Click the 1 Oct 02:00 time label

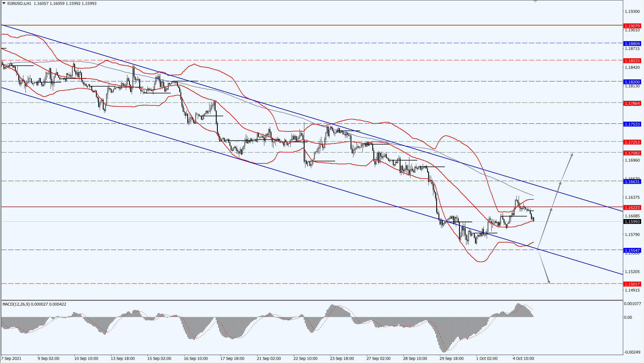click(487, 358)
